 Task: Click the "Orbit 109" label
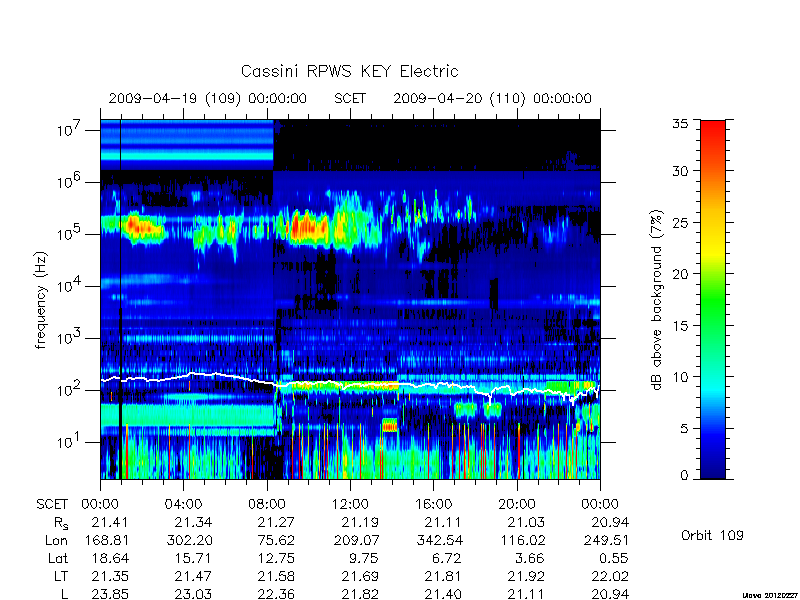coord(712,536)
